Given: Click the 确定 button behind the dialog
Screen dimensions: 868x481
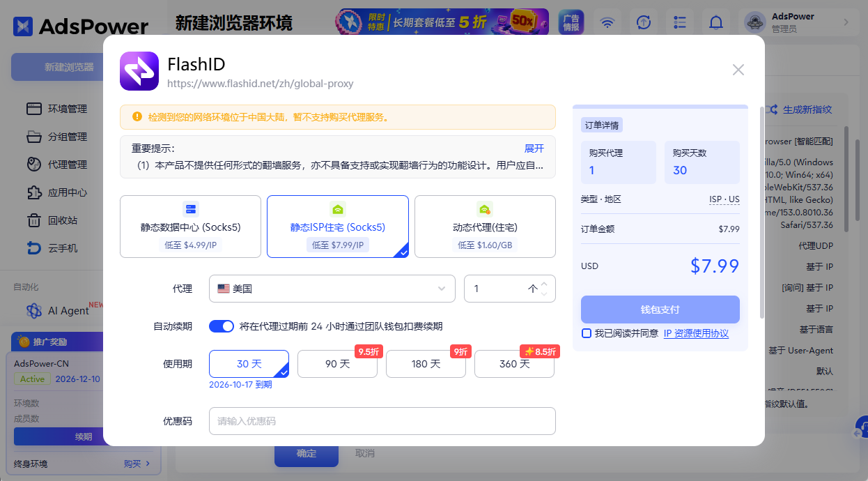Looking at the screenshot, I should pos(307,454).
